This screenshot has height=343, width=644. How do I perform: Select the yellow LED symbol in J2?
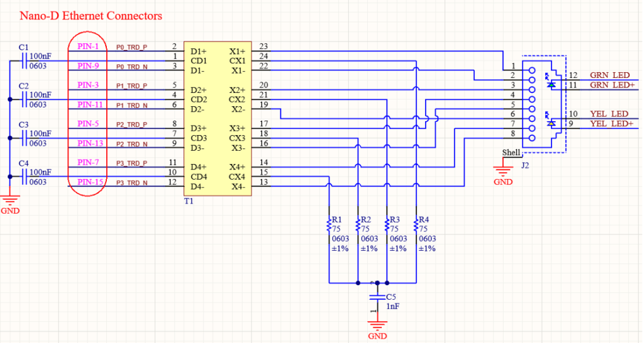pyautogui.click(x=551, y=123)
